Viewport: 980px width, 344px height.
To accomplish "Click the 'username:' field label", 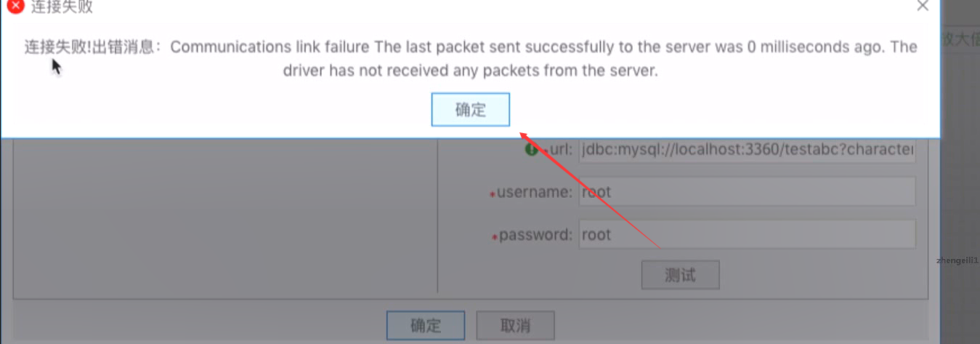I will tap(535, 193).
